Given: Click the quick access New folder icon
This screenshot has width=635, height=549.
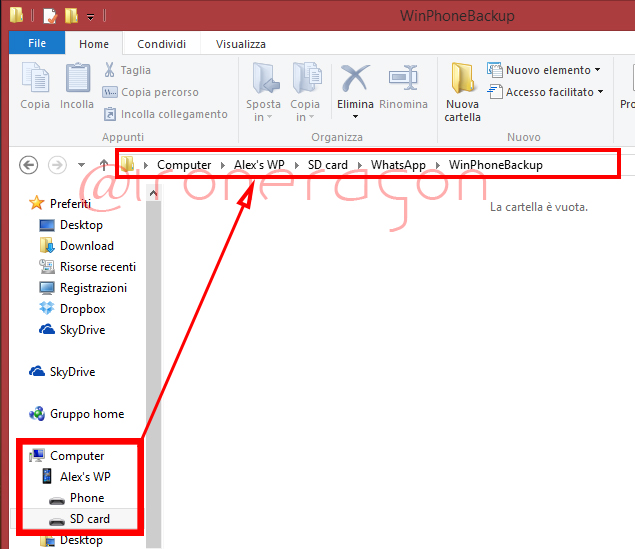Looking at the screenshot, I should (72, 16).
